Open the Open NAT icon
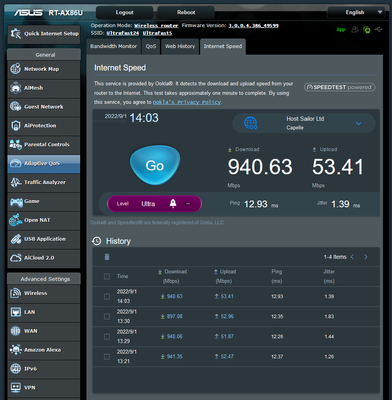This screenshot has width=392, height=400. (x=15, y=220)
